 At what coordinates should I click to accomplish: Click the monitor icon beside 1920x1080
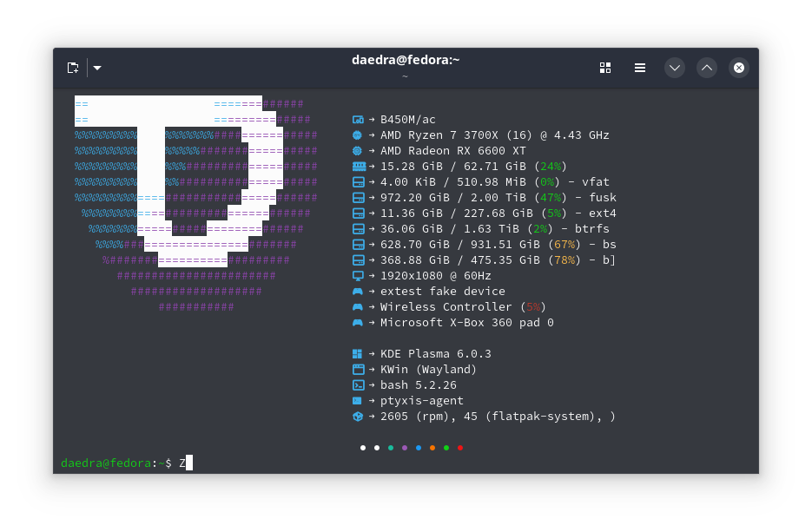[358, 276]
